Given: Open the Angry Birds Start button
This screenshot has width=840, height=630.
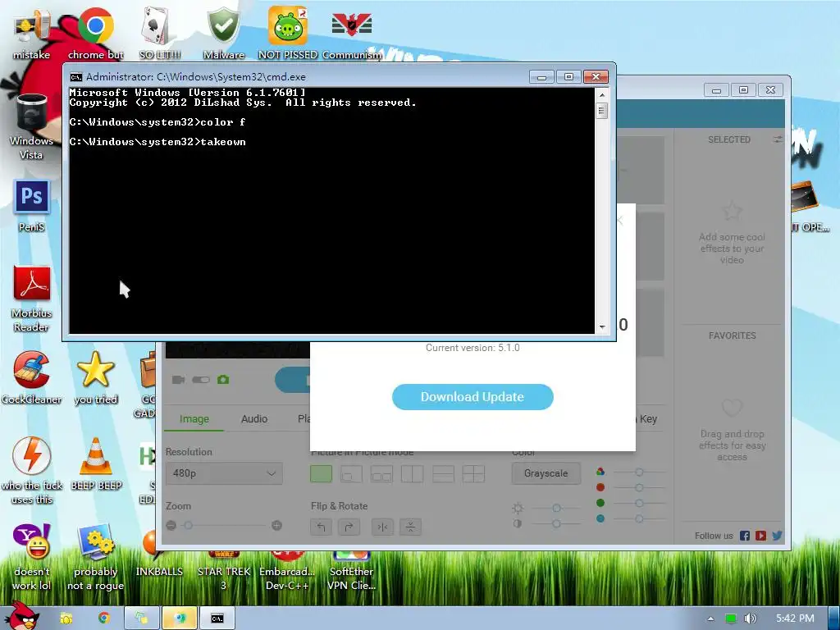Looking at the screenshot, I should coord(22,616).
